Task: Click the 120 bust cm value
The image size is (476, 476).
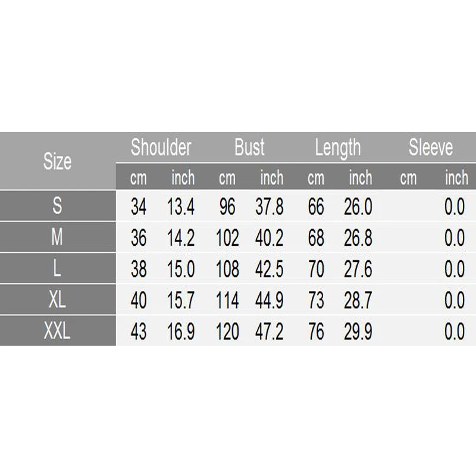Action: click(x=227, y=332)
